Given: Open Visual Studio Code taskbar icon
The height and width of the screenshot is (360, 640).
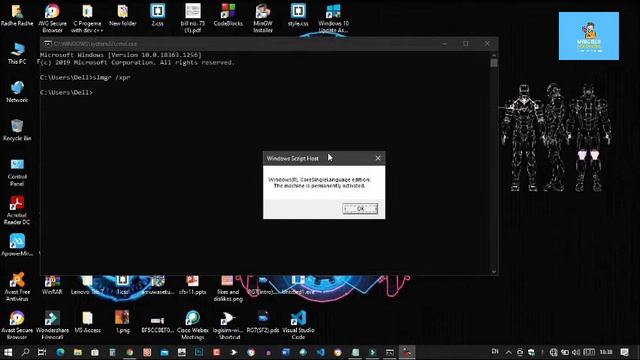Looking at the screenshot, I should (x=320, y=352).
